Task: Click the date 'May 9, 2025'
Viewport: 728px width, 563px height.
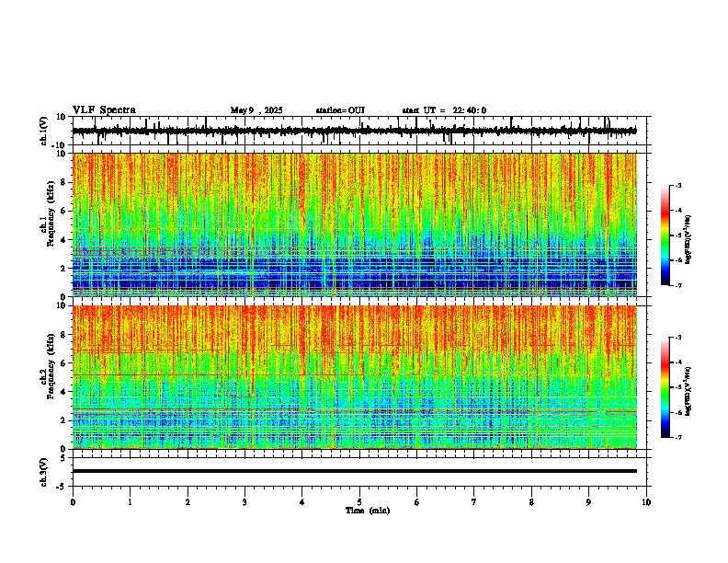Action: (256, 110)
